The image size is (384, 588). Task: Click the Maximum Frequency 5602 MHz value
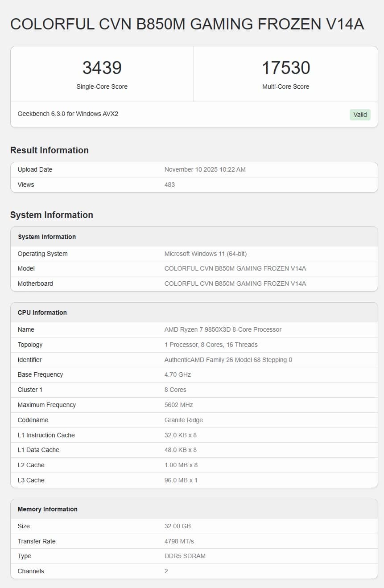pos(178,405)
